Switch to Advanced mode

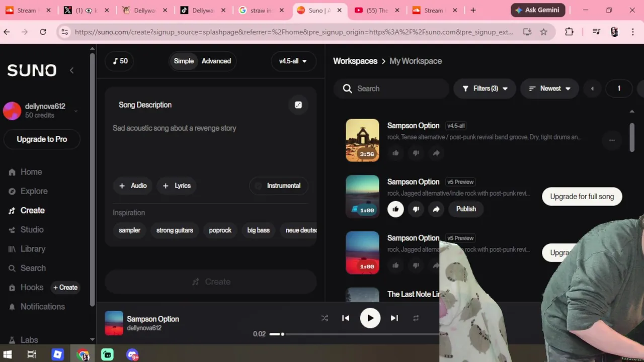[216, 61]
